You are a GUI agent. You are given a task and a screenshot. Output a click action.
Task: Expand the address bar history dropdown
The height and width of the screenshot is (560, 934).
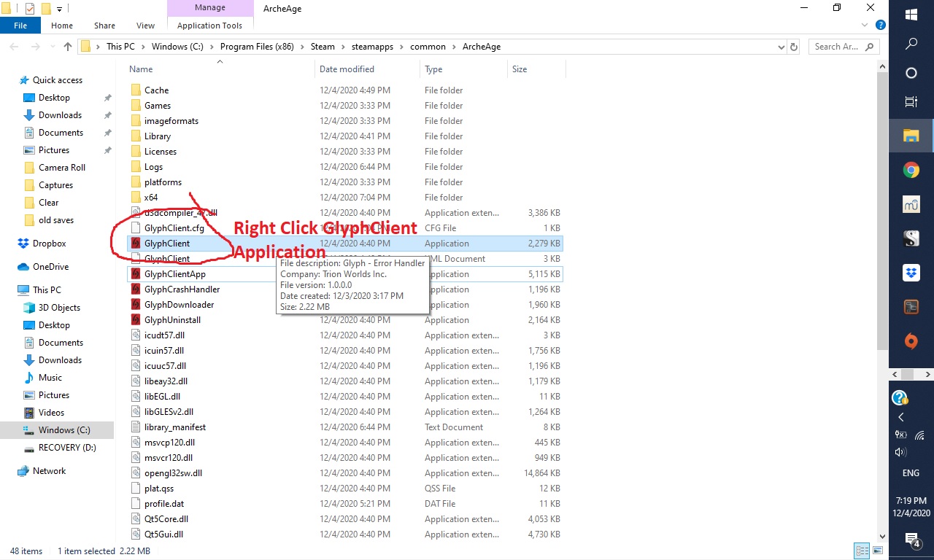point(781,47)
